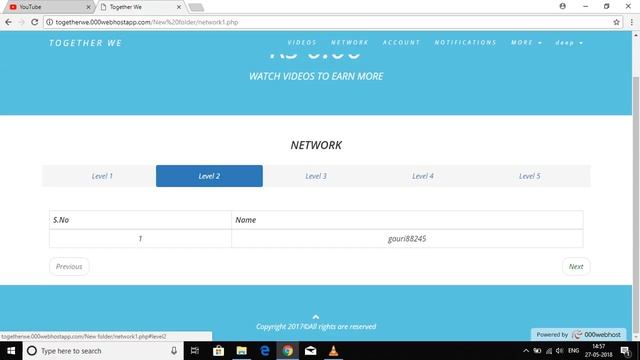View site information icon in address bar
This screenshot has height=360, width=640.
point(49,22)
